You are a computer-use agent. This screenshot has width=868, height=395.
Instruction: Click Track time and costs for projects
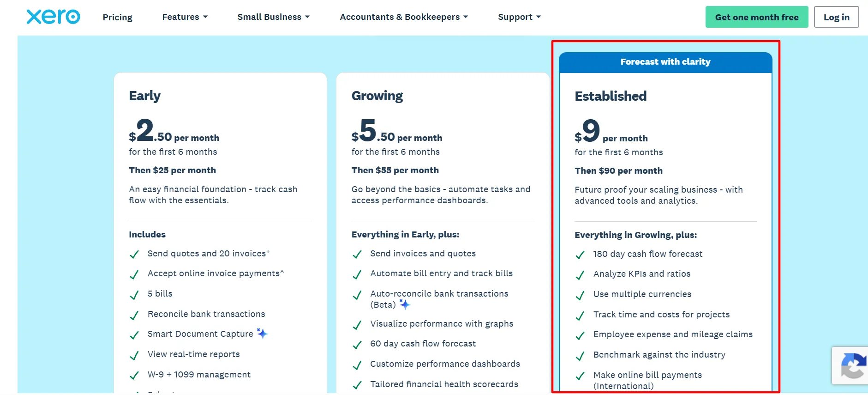click(661, 314)
